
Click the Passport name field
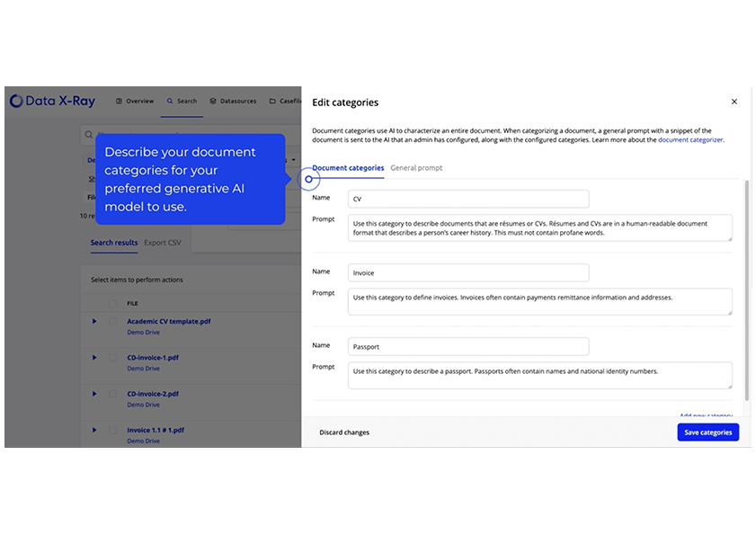pos(468,346)
